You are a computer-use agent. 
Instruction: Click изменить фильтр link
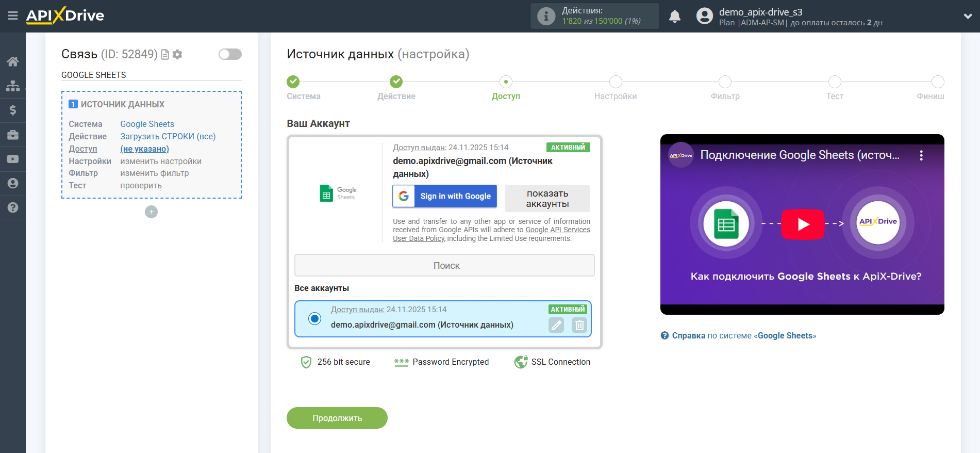click(155, 173)
